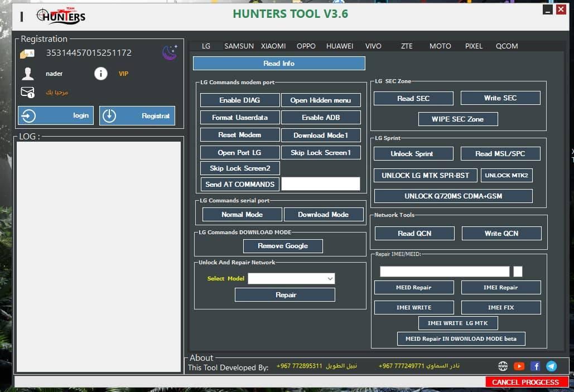Image resolution: width=574 pixels, height=392 pixels.
Task: Click IMEI FIX button
Action: tap(501, 307)
